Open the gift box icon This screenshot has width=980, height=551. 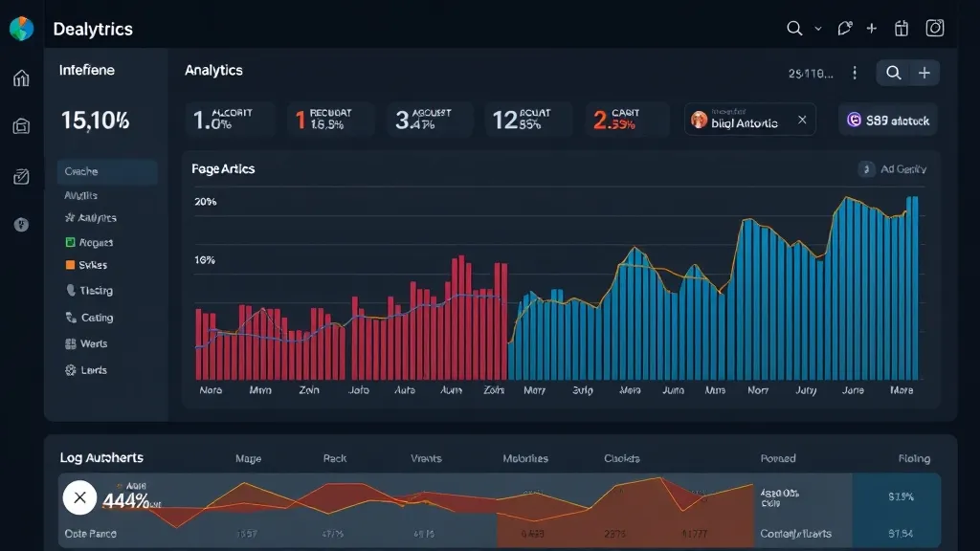(x=902, y=28)
